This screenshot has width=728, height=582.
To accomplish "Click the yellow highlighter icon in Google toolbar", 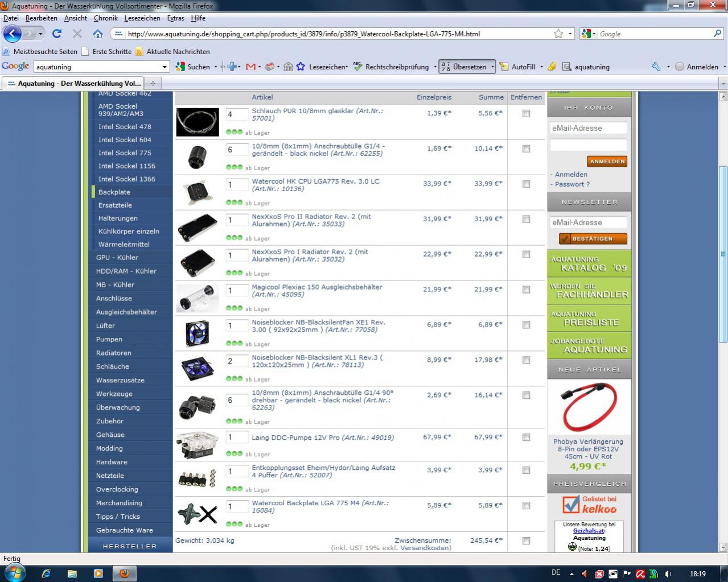I will point(552,67).
